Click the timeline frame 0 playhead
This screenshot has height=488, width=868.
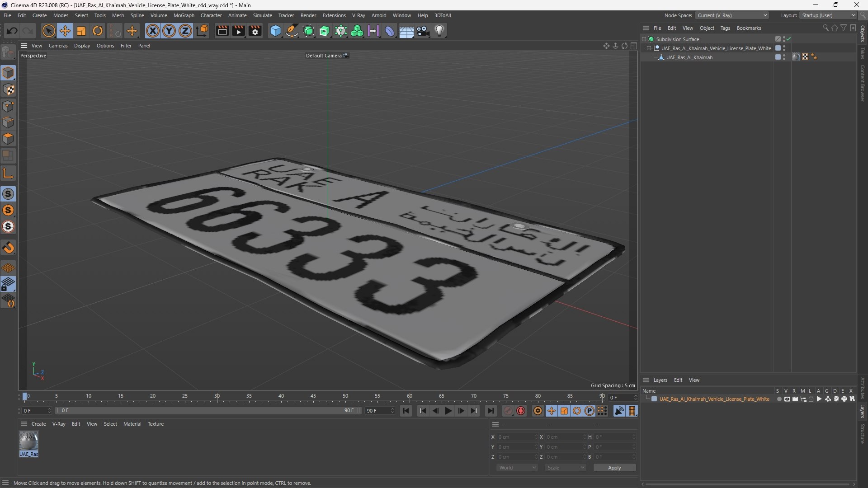point(25,397)
